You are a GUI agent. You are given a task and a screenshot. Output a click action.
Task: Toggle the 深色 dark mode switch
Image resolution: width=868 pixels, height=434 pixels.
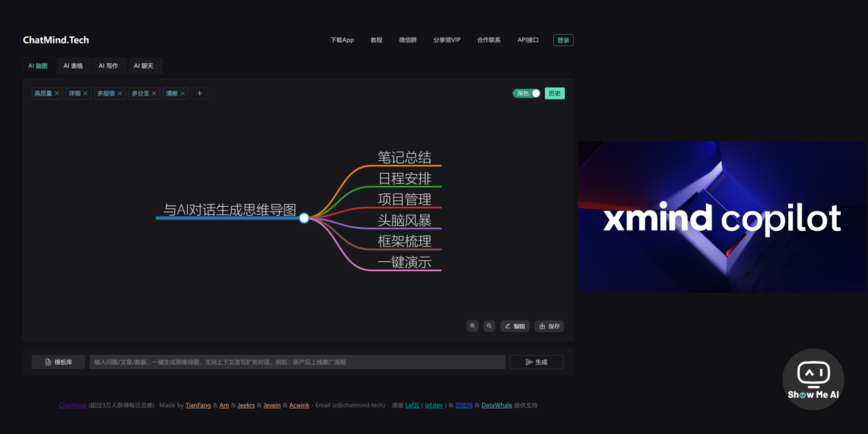coord(526,93)
